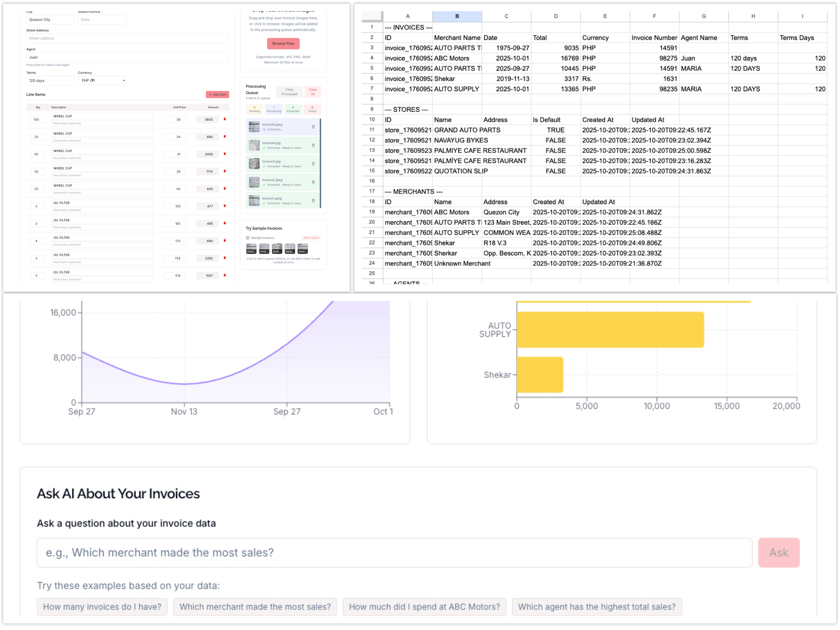Click the Add Item button
Screen dimensions: 840x630
[218, 94]
